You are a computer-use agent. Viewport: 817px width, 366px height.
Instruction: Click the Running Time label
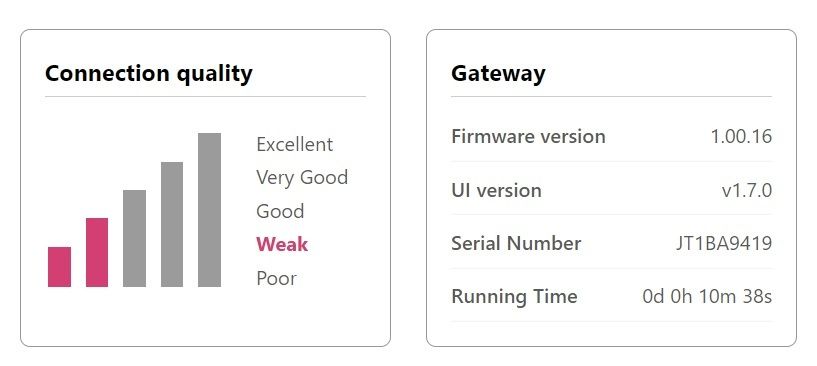click(x=514, y=297)
